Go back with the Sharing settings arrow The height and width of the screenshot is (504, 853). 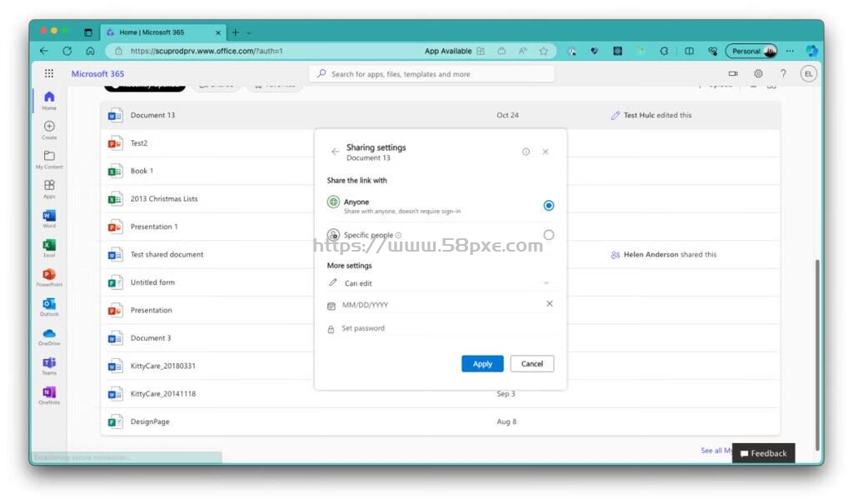pos(335,152)
